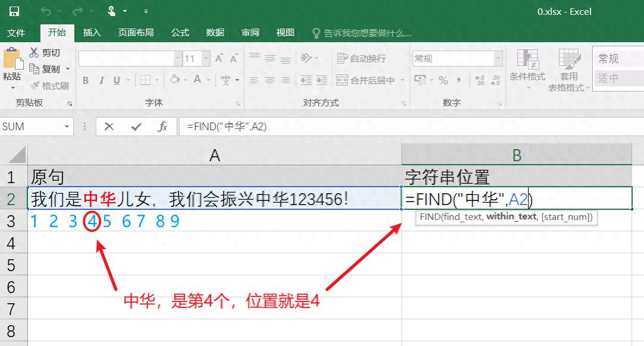Click the Redo arrow icon
The image size is (644, 346).
[x=77, y=12]
